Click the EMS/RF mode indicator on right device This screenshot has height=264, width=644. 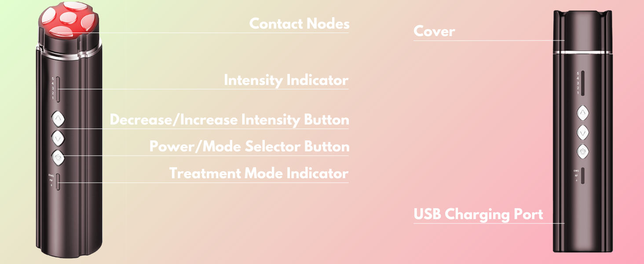tap(582, 176)
